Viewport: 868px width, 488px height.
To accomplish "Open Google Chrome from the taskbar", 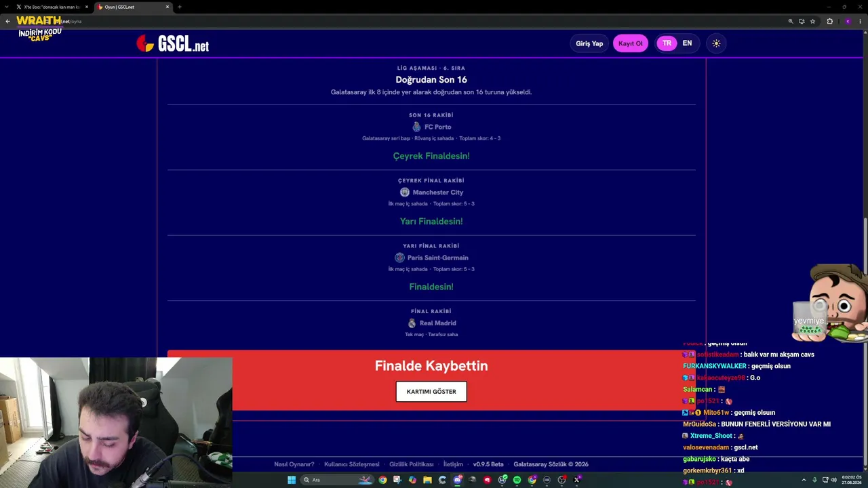I will [382, 480].
